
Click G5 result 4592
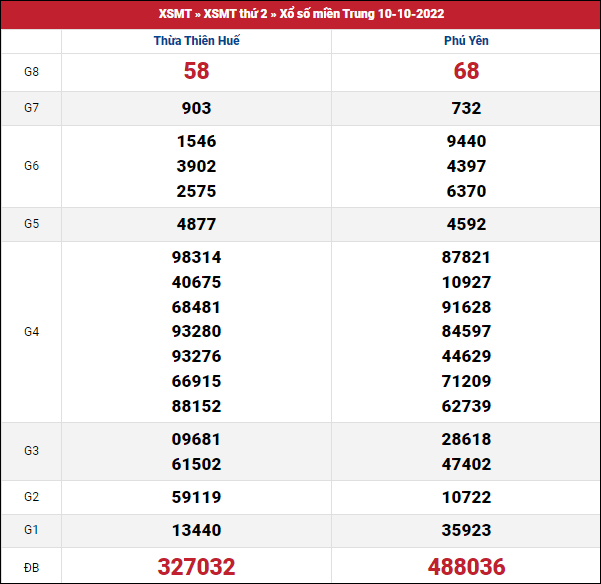point(466,224)
